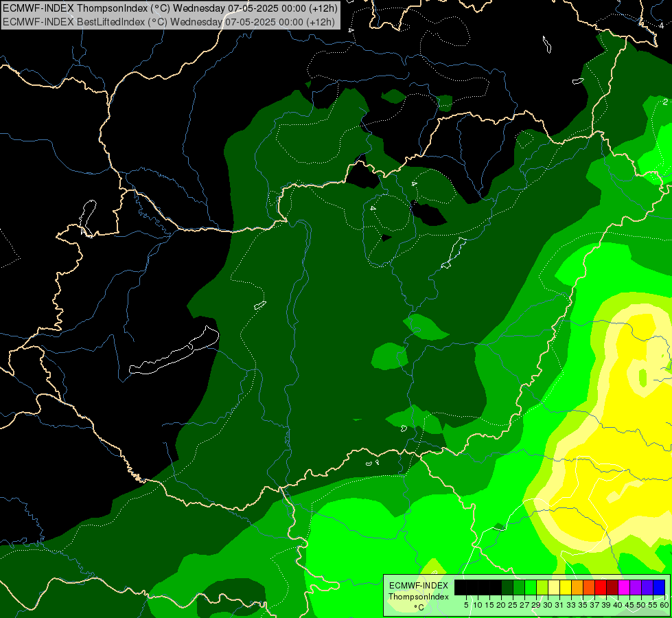Click legend scale value 33
This screenshot has width=672, height=618.
coord(572,605)
